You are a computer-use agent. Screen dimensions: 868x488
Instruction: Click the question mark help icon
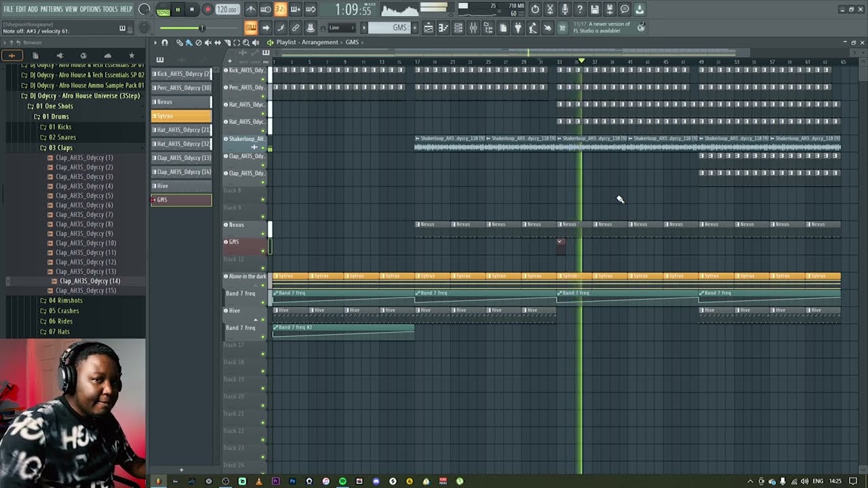(580, 9)
